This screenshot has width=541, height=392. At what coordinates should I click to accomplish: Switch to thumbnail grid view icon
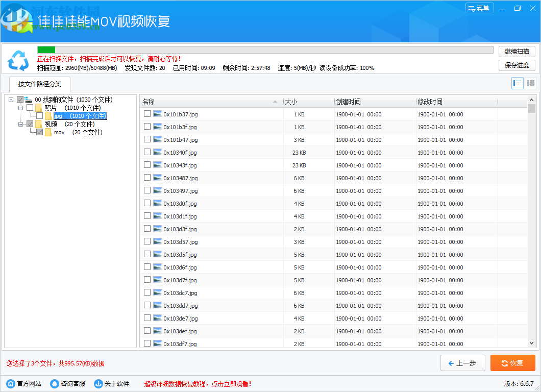tap(531, 83)
